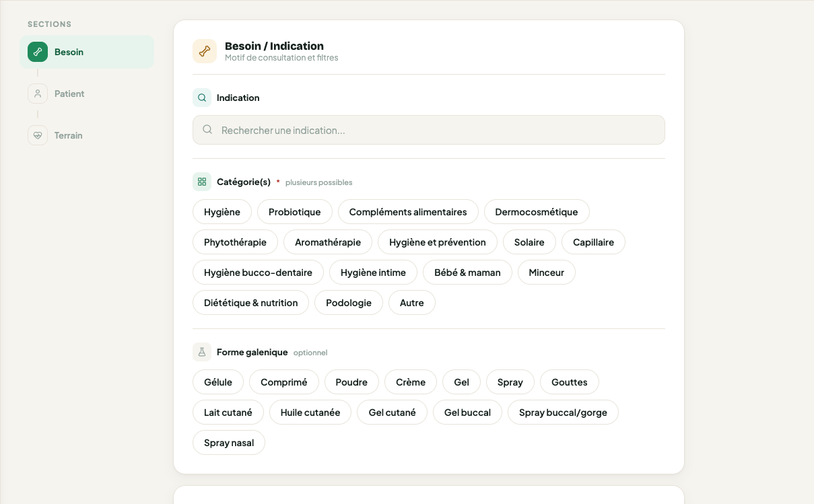Open the Besoin section

point(87,52)
